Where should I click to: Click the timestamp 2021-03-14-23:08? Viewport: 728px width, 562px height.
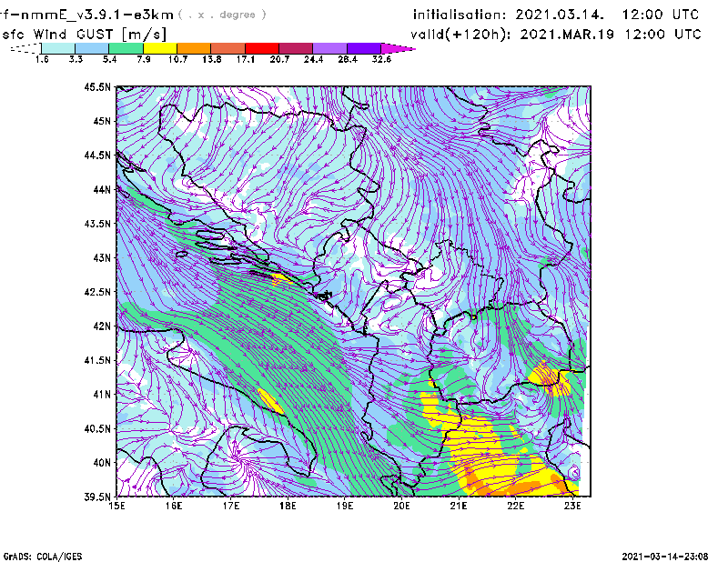665,557
